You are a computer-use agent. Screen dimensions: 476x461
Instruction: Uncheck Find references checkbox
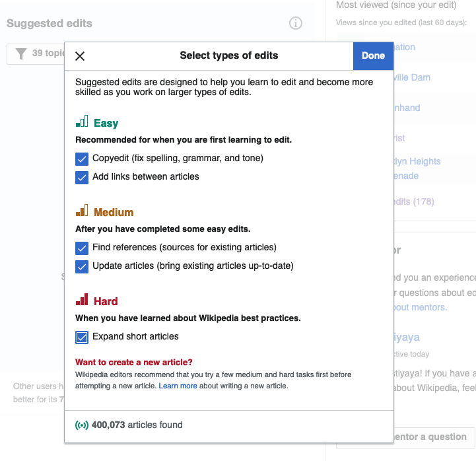[82, 248]
